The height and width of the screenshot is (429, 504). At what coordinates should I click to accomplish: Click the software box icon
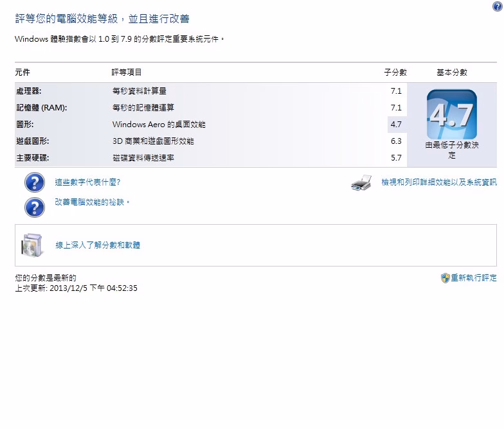(31, 245)
